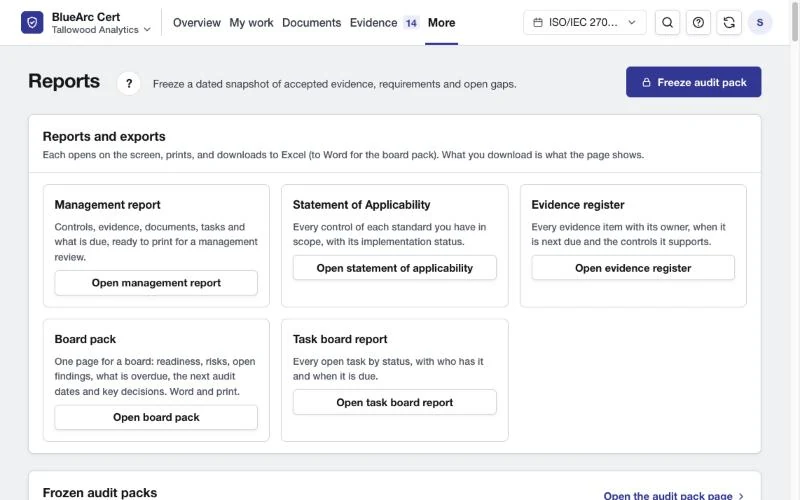Click Open task board report

point(394,403)
